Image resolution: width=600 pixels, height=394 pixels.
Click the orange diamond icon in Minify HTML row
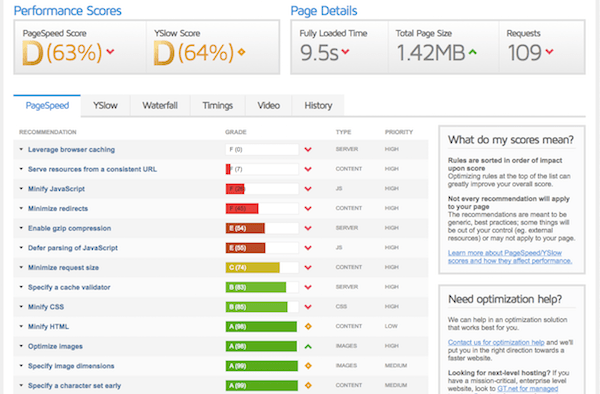pyautogui.click(x=308, y=326)
